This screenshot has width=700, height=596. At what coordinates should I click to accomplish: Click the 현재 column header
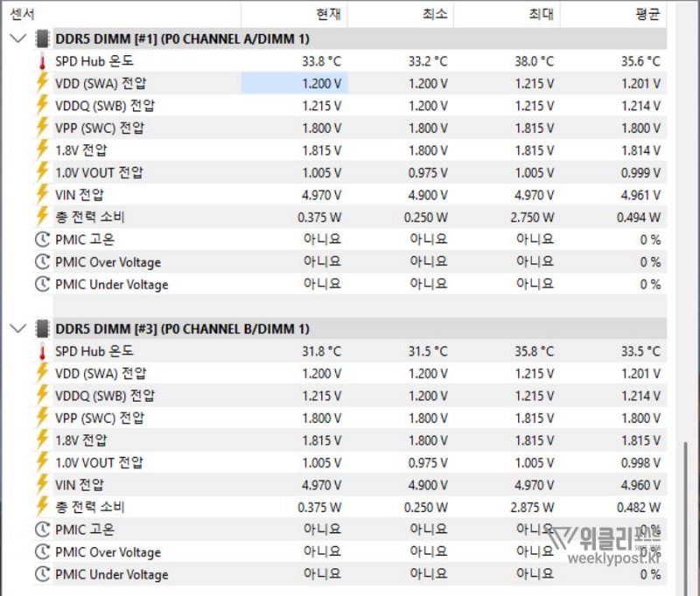click(330, 14)
